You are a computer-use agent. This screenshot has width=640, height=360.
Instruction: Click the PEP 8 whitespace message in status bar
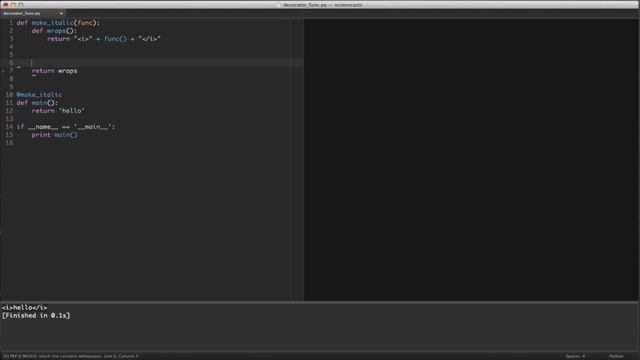click(x=71, y=356)
